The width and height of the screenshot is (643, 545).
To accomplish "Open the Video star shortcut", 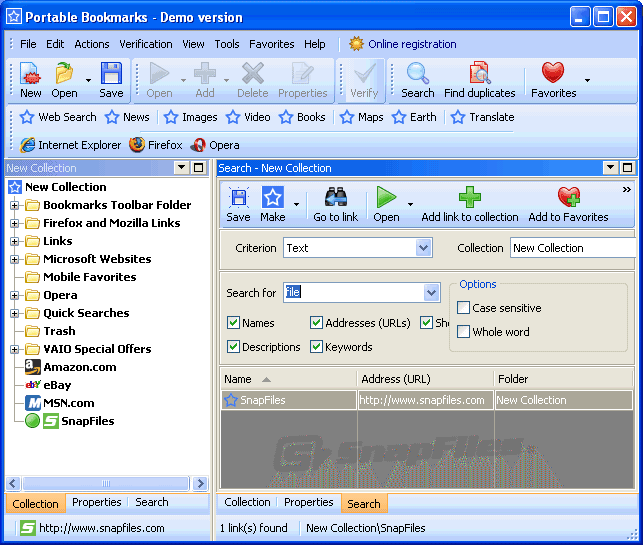I will pyautogui.click(x=249, y=117).
